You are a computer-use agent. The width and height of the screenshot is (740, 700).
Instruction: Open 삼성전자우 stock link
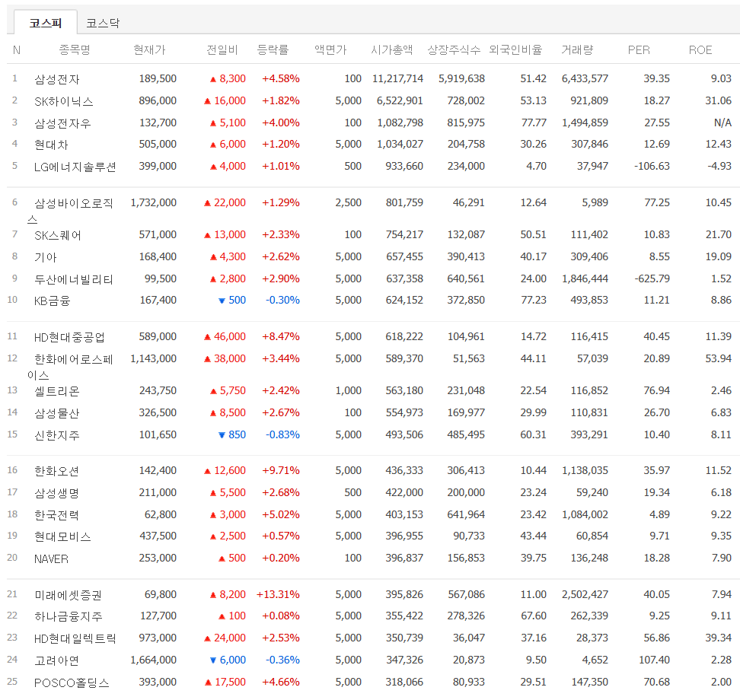62,123
